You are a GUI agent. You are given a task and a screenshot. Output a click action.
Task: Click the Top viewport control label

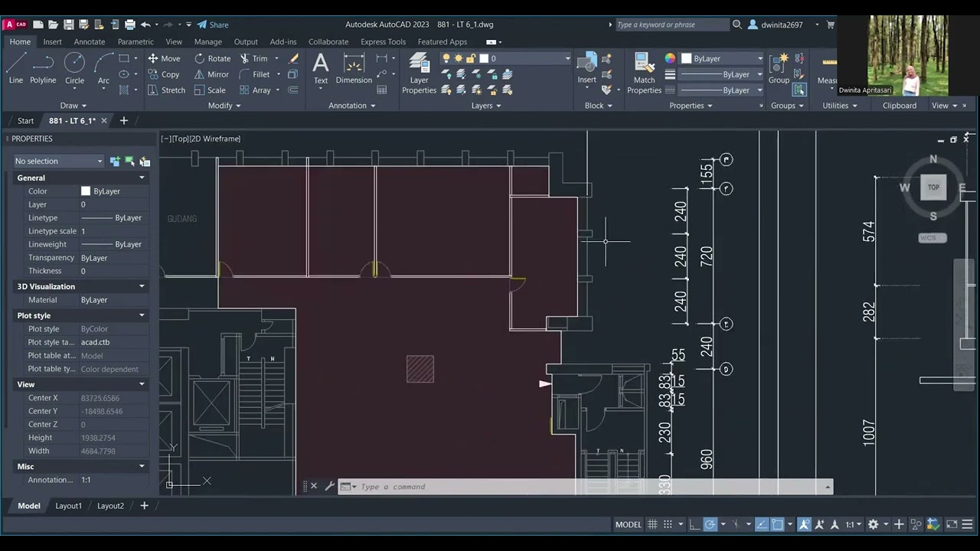(x=180, y=139)
